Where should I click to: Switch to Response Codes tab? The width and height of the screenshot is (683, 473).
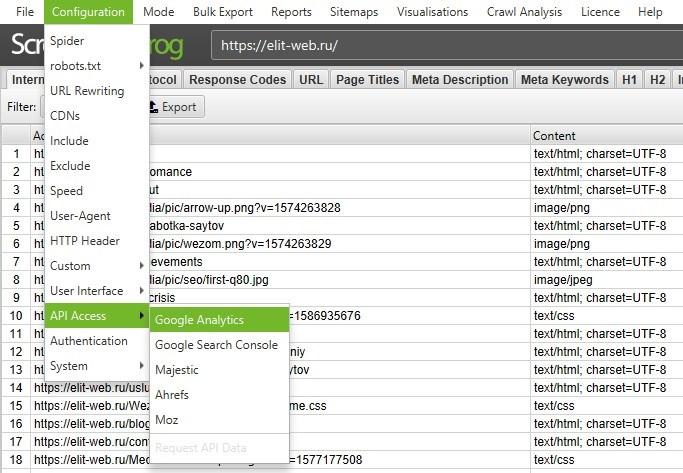click(237, 80)
